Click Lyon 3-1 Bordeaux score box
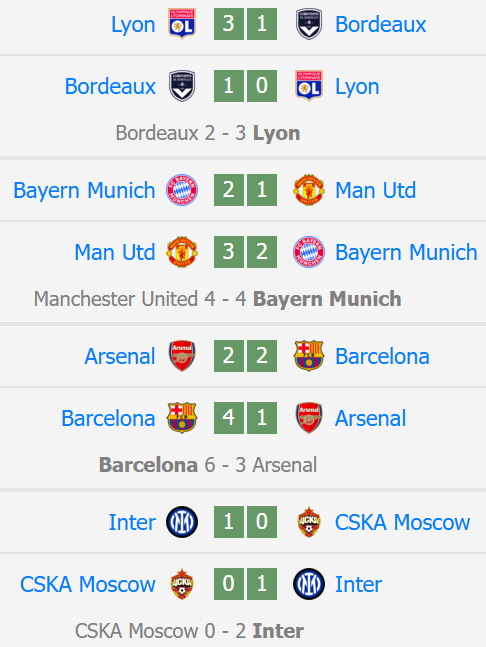 [245, 24]
